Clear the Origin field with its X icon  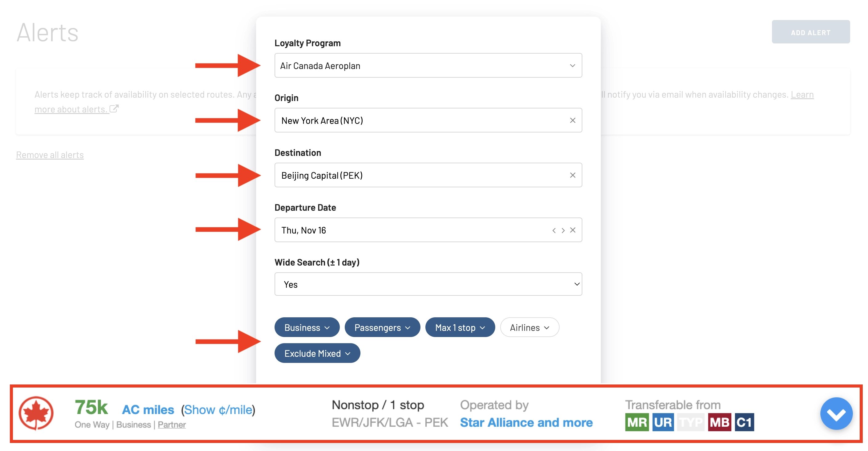click(573, 120)
